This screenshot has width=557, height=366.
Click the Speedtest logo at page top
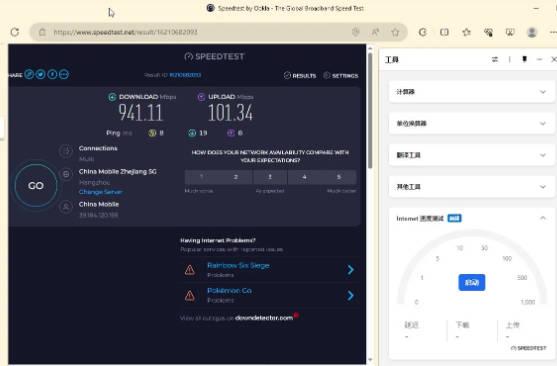point(215,56)
